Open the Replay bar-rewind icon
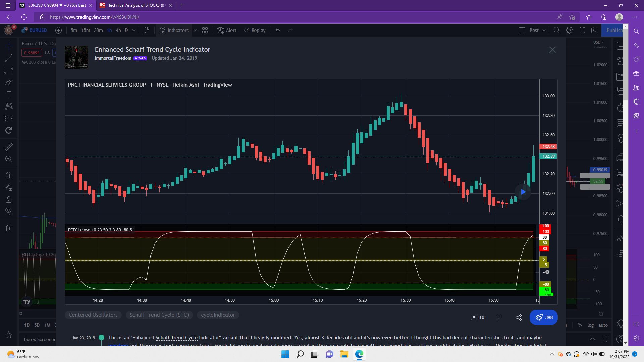This screenshot has height=362, width=644. click(x=247, y=30)
